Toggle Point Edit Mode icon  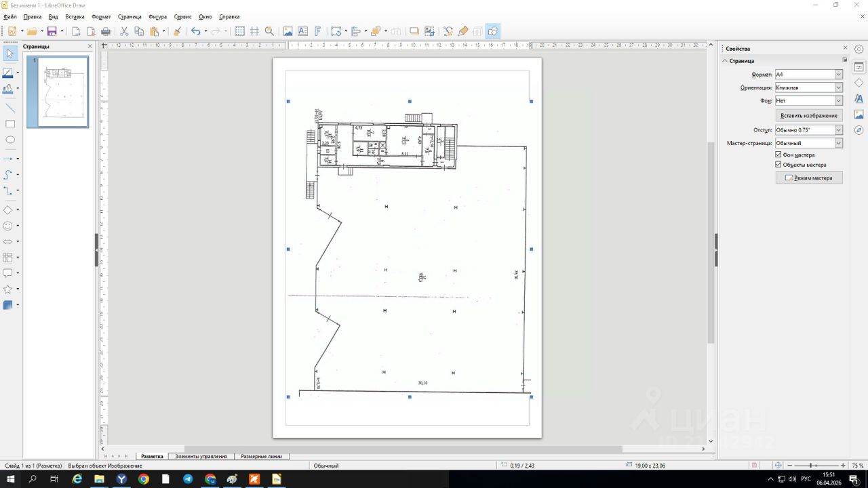(x=448, y=31)
